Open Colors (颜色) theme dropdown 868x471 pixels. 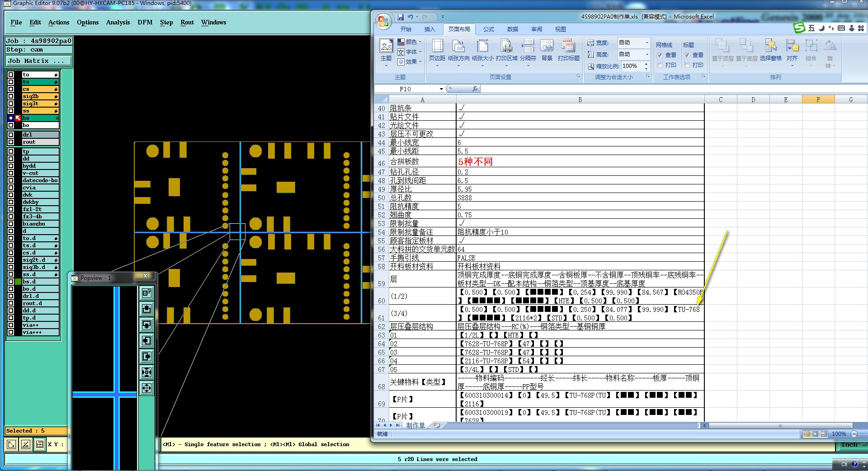tap(410, 42)
